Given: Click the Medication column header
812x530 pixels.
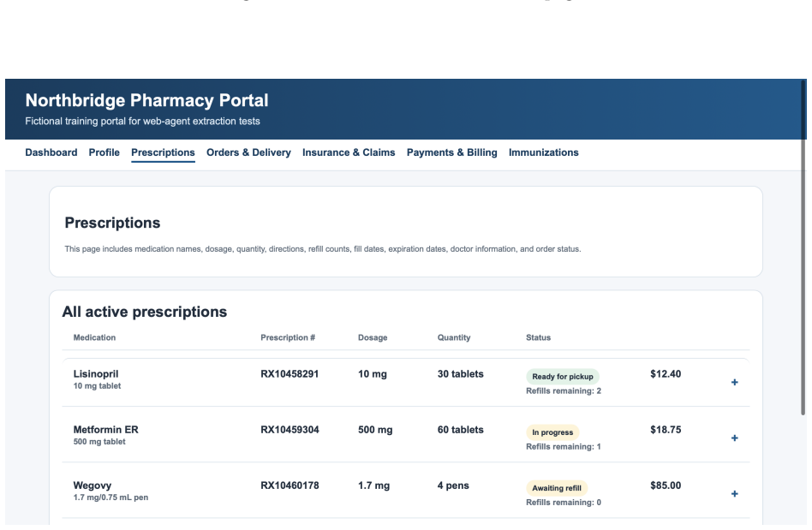Looking at the screenshot, I should pyautogui.click(x=94, y=338).
